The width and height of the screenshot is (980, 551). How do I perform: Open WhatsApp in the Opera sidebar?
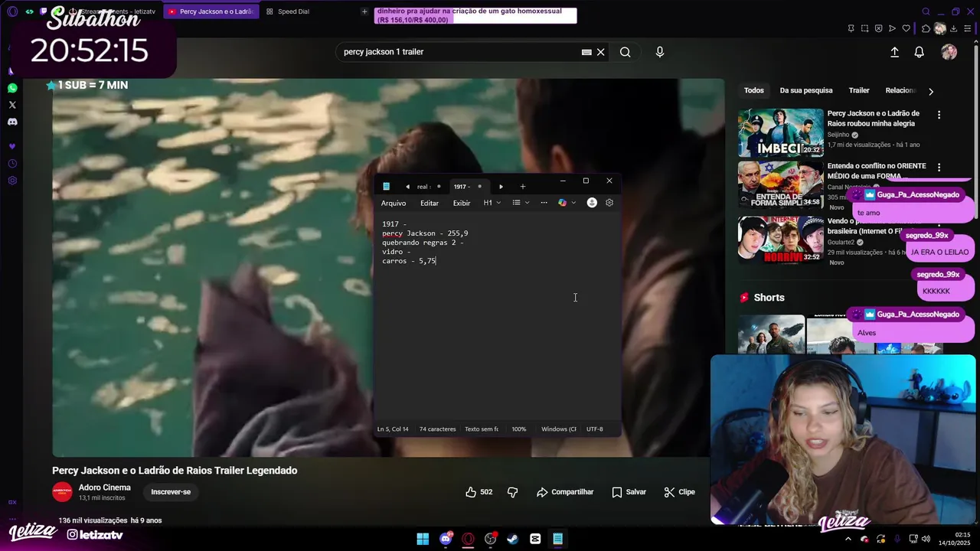[12, 88]
